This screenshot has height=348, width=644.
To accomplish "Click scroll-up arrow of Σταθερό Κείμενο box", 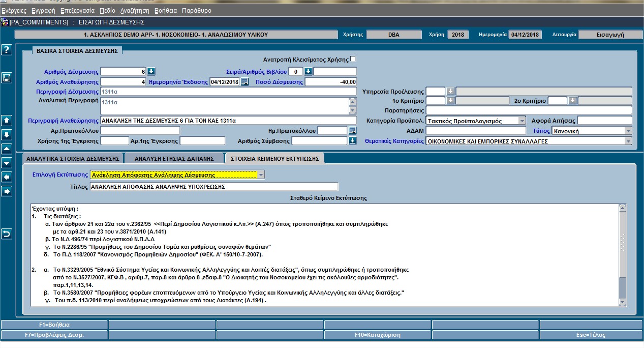I will click(x=622, y=208).
